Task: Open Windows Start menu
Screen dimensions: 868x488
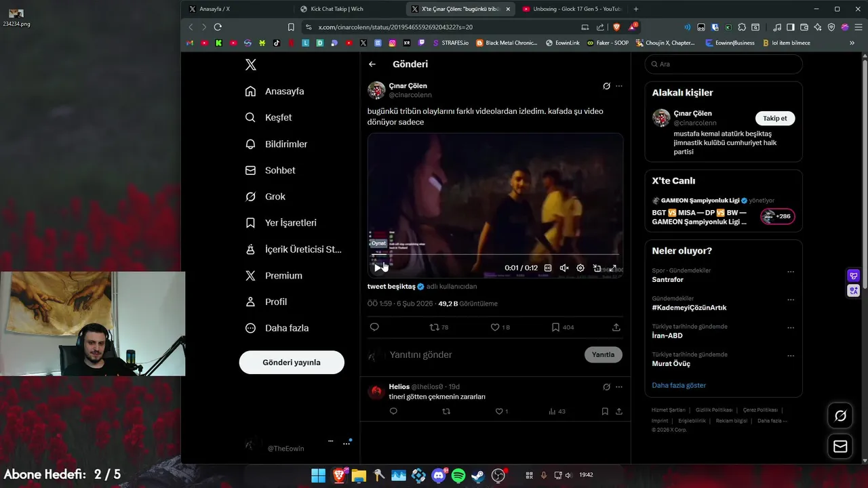Action: pos(319,475)
